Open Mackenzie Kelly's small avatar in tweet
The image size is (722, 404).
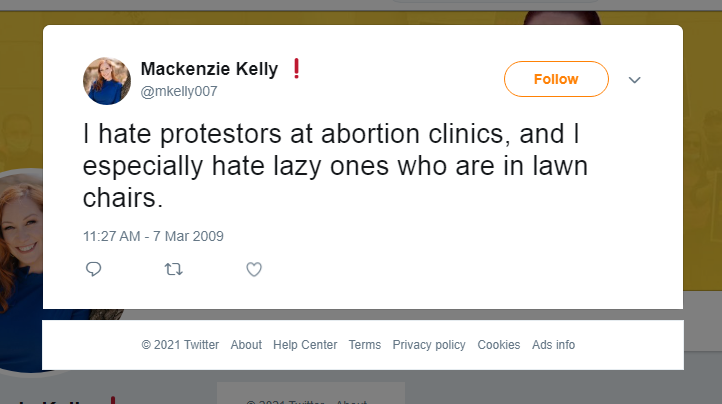107,81
